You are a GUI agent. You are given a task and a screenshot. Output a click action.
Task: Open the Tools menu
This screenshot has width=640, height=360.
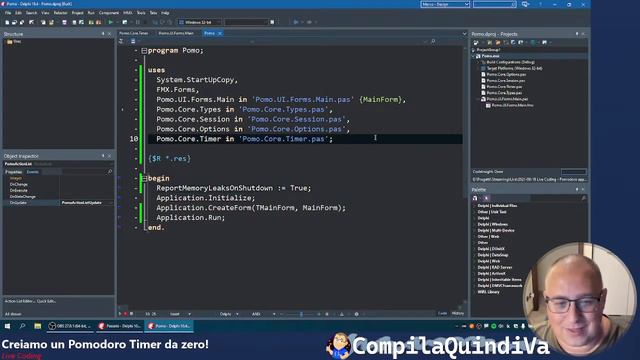(140, 13)
